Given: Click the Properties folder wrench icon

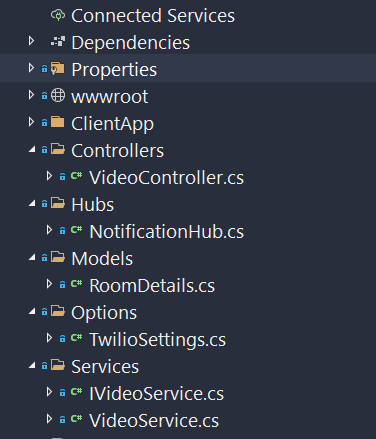Looking at the screenshot, I should click(x=58, y=69).
